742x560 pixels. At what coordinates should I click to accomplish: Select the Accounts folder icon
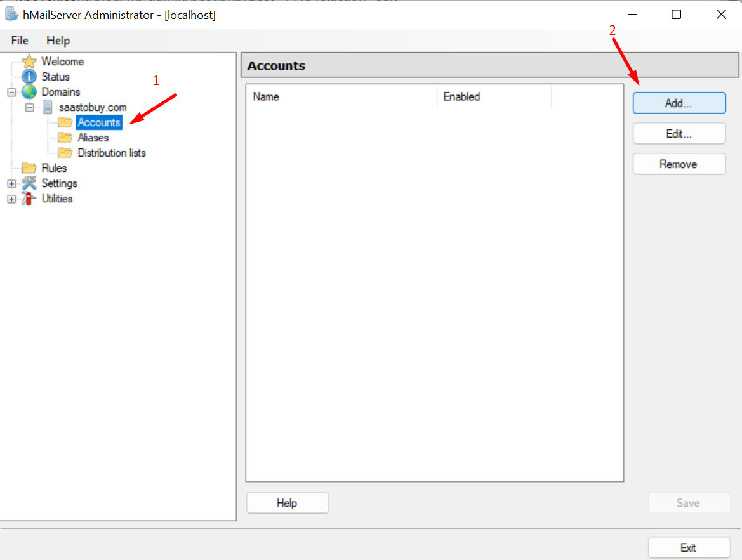65,122
